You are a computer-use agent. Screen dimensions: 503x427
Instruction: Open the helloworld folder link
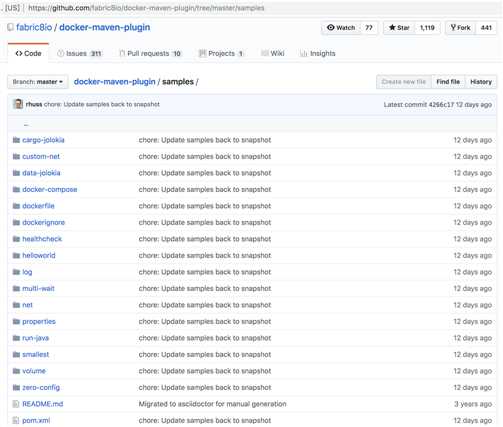click(x=39, y=255)
